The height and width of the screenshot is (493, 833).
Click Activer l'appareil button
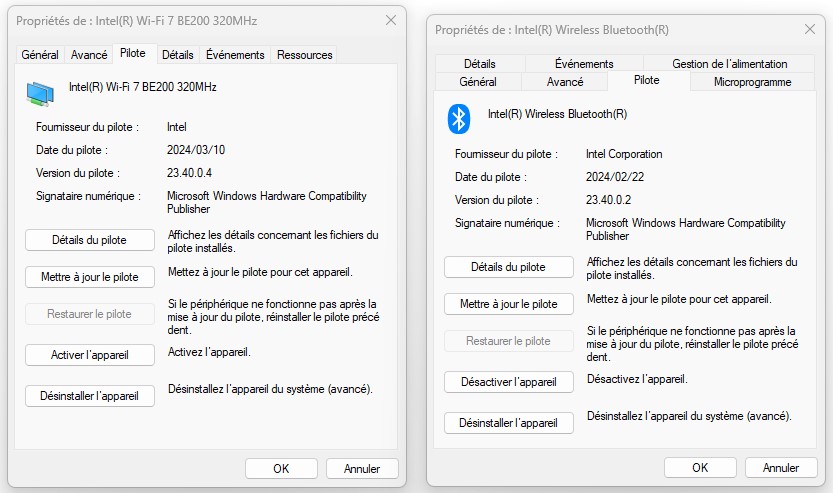coord(90,355)
